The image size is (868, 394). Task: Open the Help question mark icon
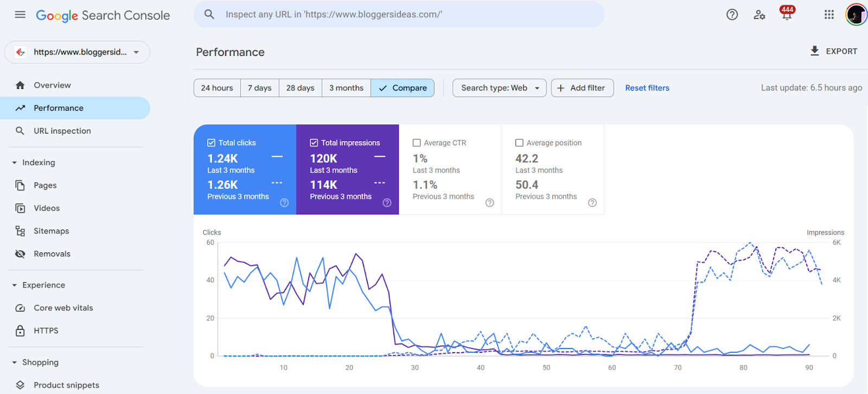(x=732, y=15)
